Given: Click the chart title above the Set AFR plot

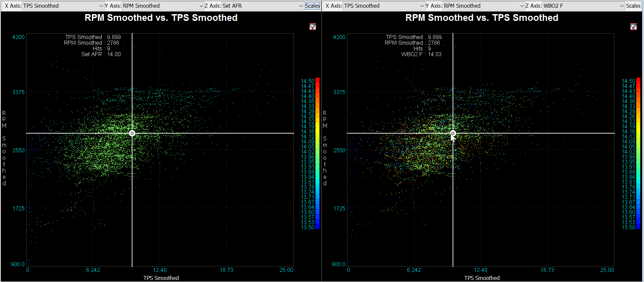Looking at the screenshot, I should click(x=161, y=18).
